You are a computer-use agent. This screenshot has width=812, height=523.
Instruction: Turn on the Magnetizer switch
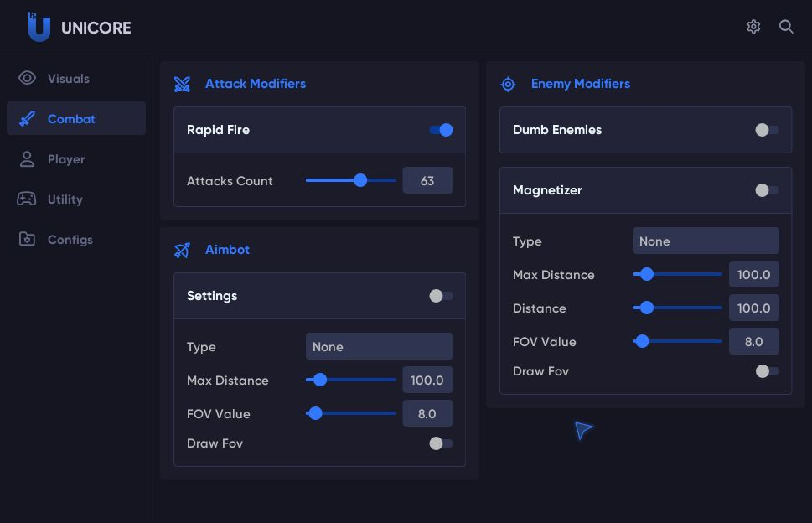(767, 190)
